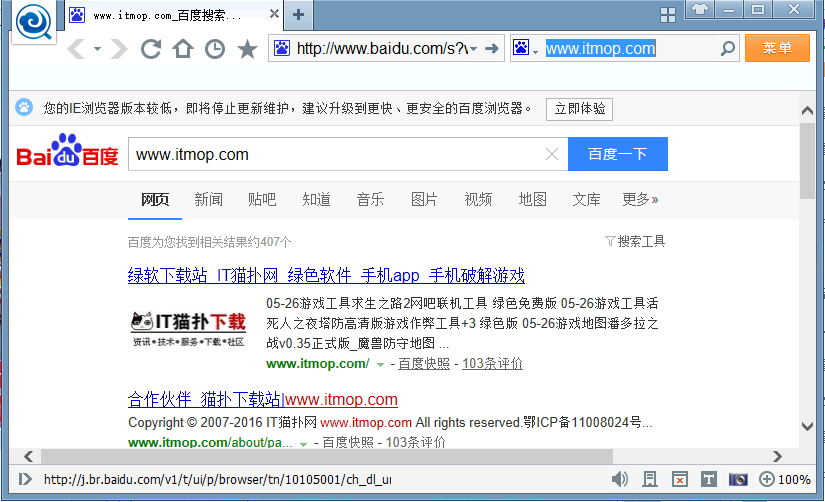This screenshot has height=502, width=825.
Task: Open 搜索工具 filter tools
Action: (x=635, y=242)
